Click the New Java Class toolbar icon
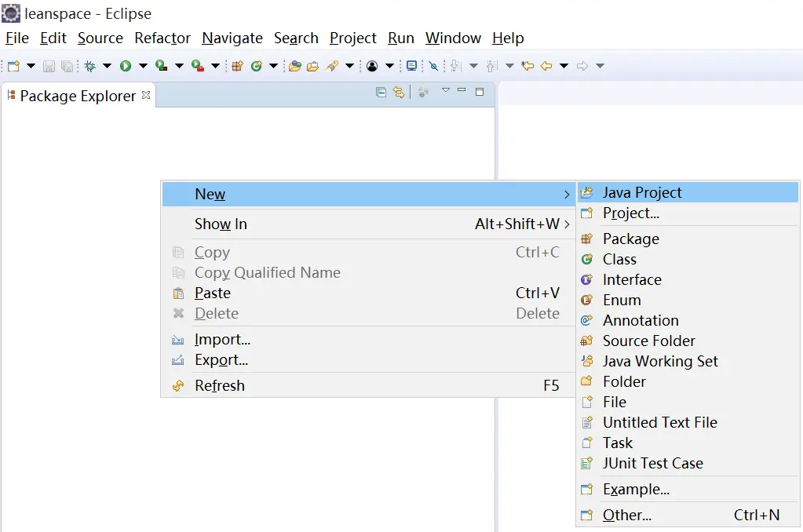Viewport: 803px width, 532px height. point(257,66)
